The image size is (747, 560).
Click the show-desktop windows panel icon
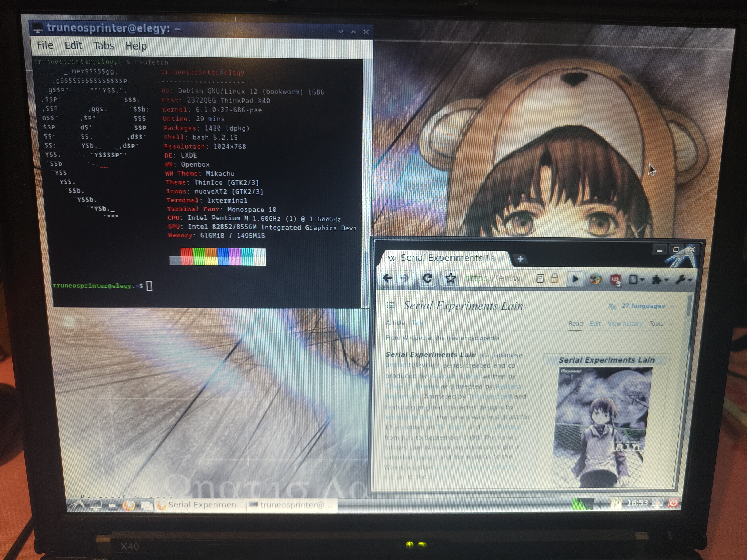pyautogui.click(x=147, y=505)
